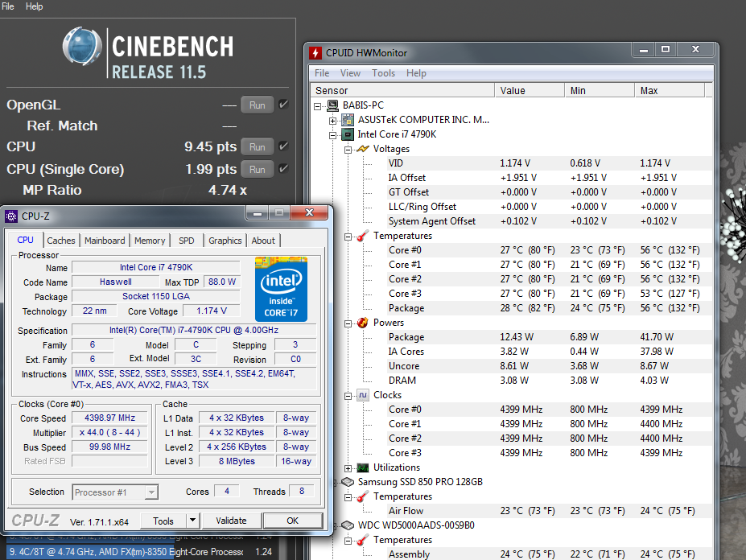Screen dimensions: 746x560
Task: Click OK in CPU-Z
Action: (293, 521)
